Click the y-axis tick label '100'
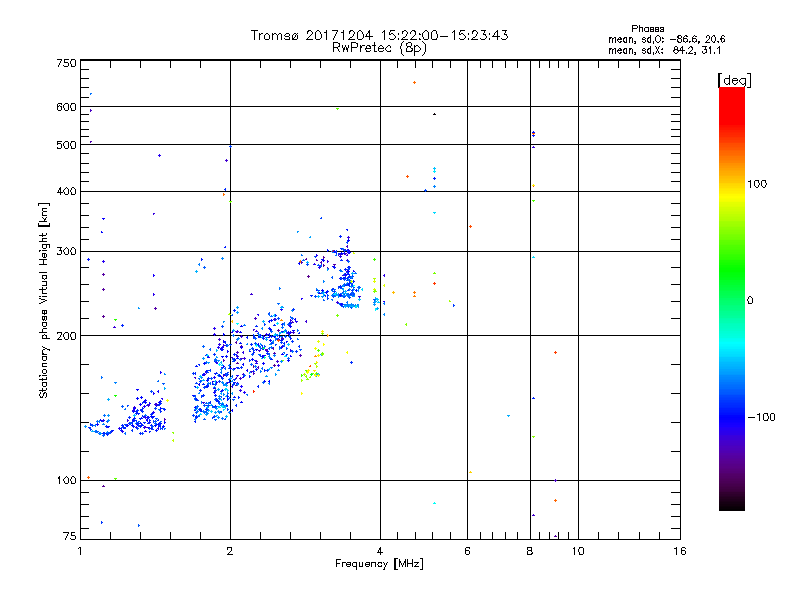Image resolution: width=800 pixels, height=600 pixels. 66,480
